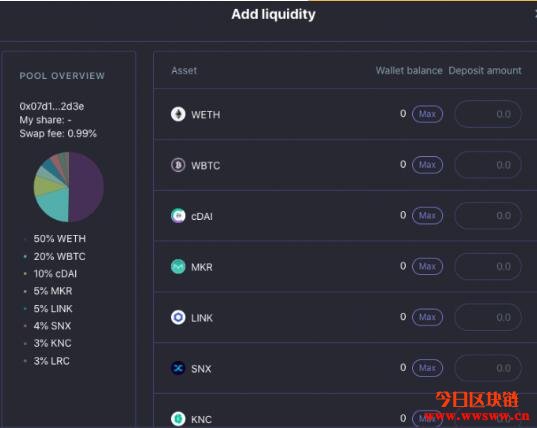Image resolution: width=537 pixels, height=428 pixels.
Task: Use Max balance for cDAI
Action: point(427,216)
